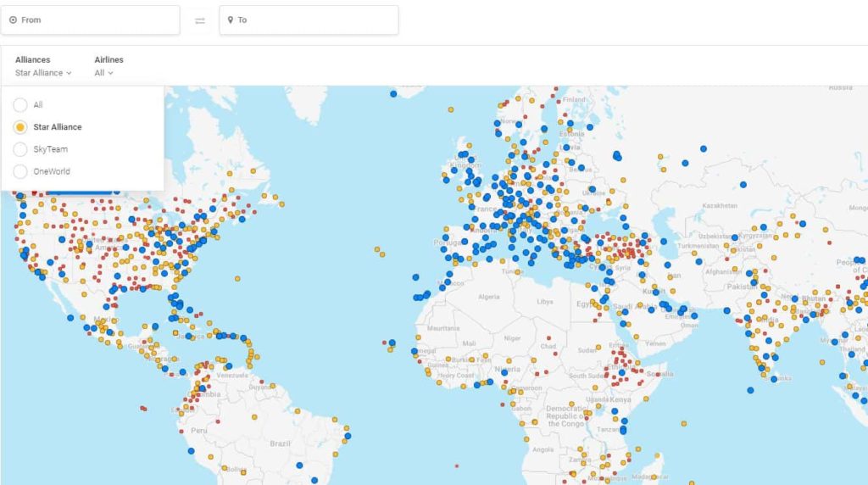
Task: Select the red marker in the South Atlantic Ocean
Action: pos(457,466)
